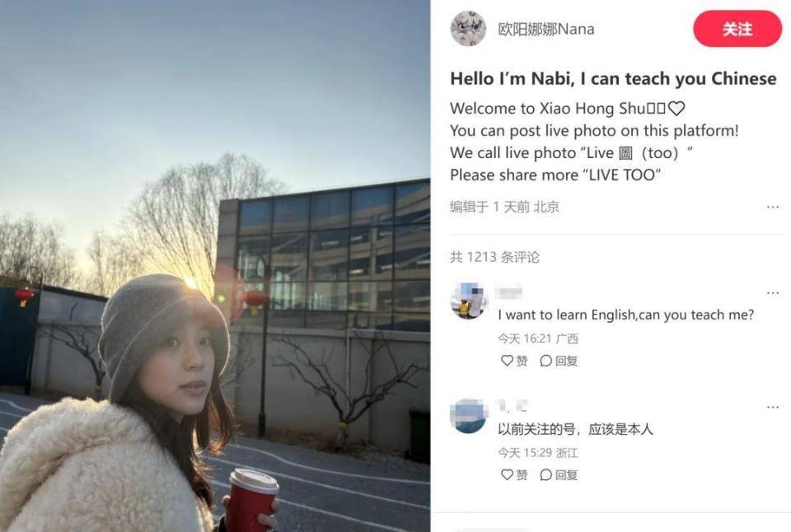This screenshot has width=791, height=532.
Task: Click the heart emoji in the post text
Action: [x=676, y=109]
